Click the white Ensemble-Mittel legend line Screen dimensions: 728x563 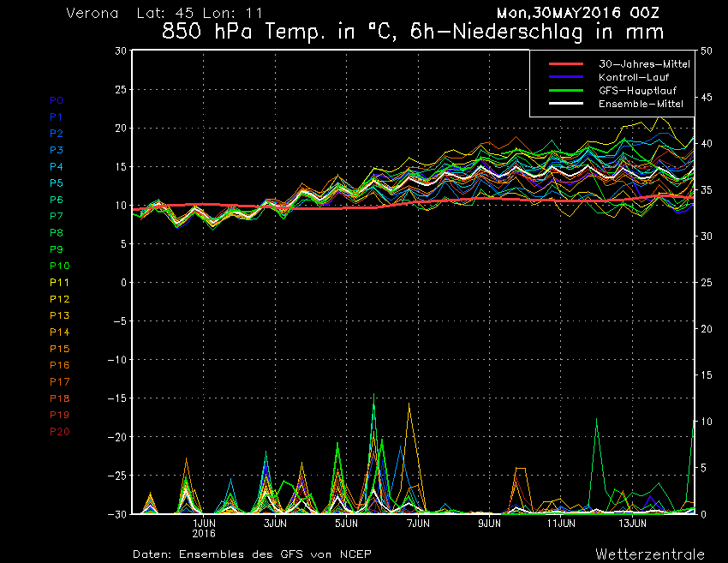coord(566,103)
